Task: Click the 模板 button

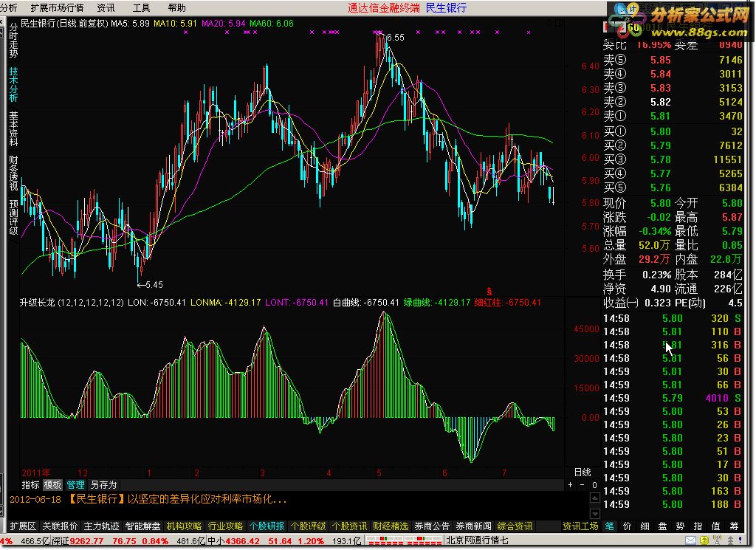Action: click(52, 485)
